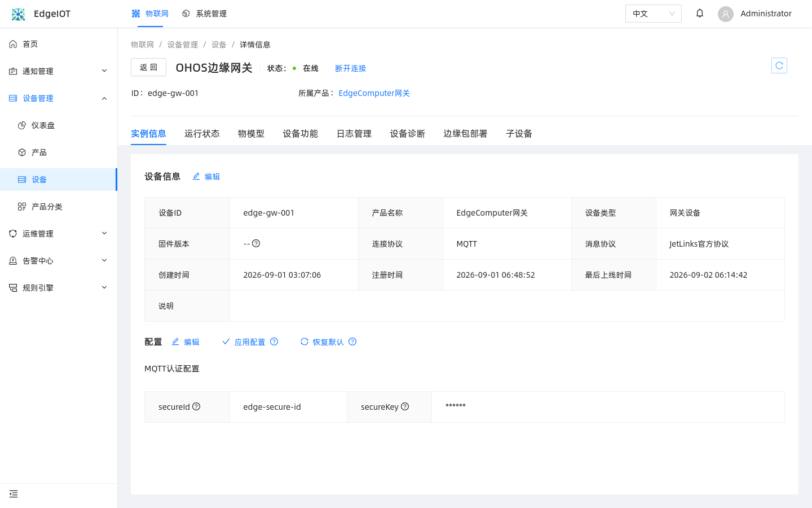Click help icon next to firmware version
The image size is (812, 508).
[256, 243]
